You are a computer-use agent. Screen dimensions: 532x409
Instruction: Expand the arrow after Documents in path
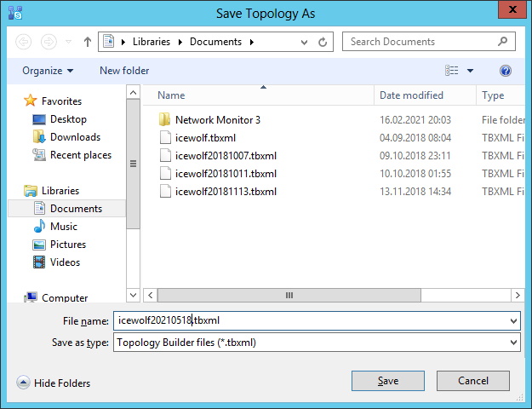click(x=252, y=42)
